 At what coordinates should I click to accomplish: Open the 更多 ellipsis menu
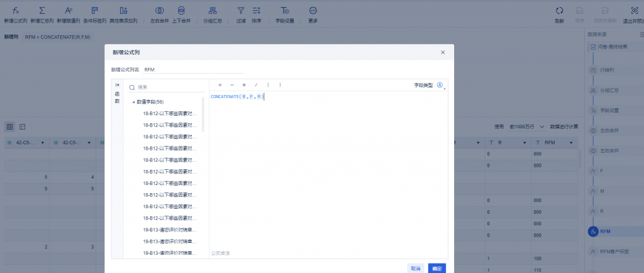point(313,11)
